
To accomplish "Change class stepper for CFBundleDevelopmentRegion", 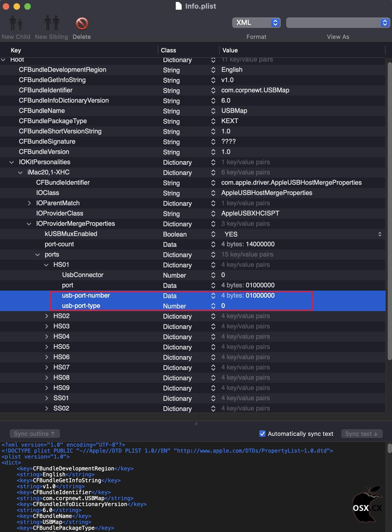I will coord(213,70).
